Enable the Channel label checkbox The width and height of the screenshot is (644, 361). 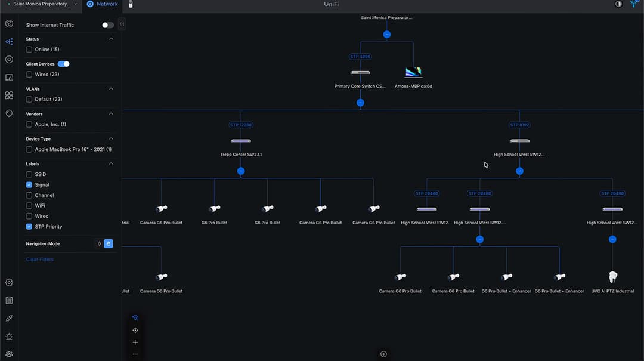pyautogui.click(x=29, y=195)
